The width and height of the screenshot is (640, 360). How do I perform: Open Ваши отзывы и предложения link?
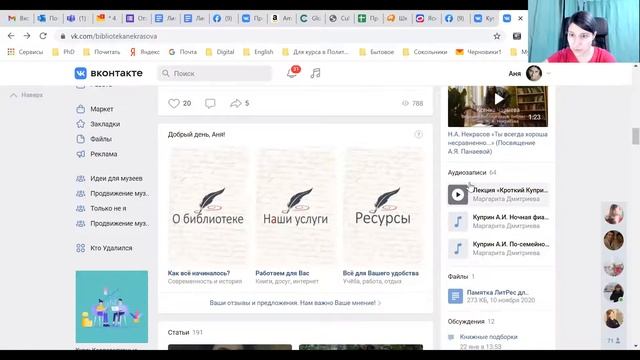(x=295, y=303)
